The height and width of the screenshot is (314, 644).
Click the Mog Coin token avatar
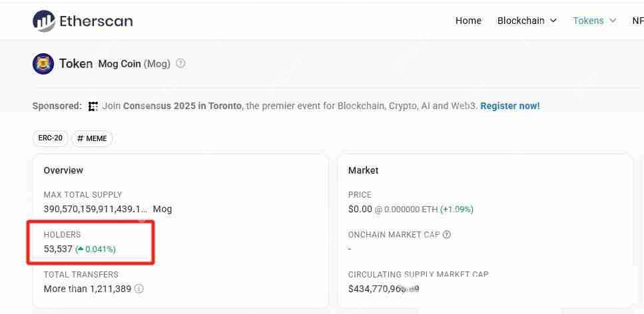43,64
